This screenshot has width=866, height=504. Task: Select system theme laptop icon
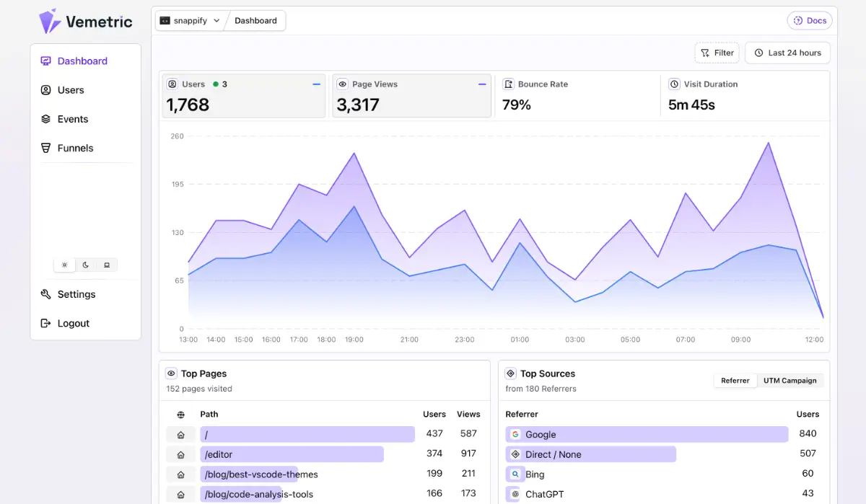(x=107, y=265)
